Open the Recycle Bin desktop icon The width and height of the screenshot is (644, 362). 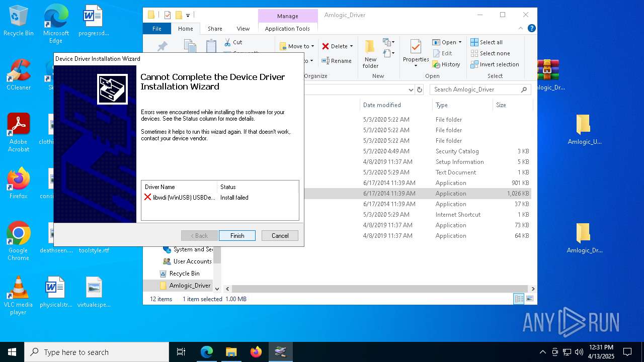coord(19,21)
